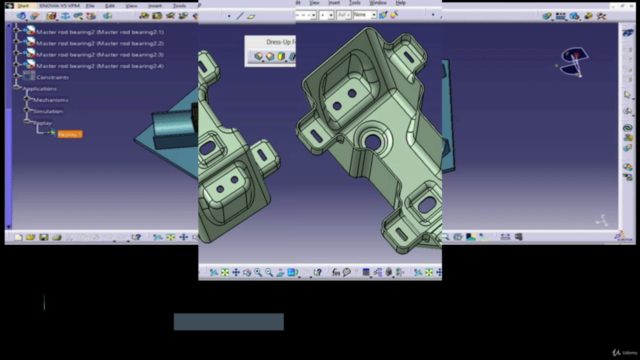
Task: Click the Zoom In magnifier in the part view toolbar
Action: (258, 272)
